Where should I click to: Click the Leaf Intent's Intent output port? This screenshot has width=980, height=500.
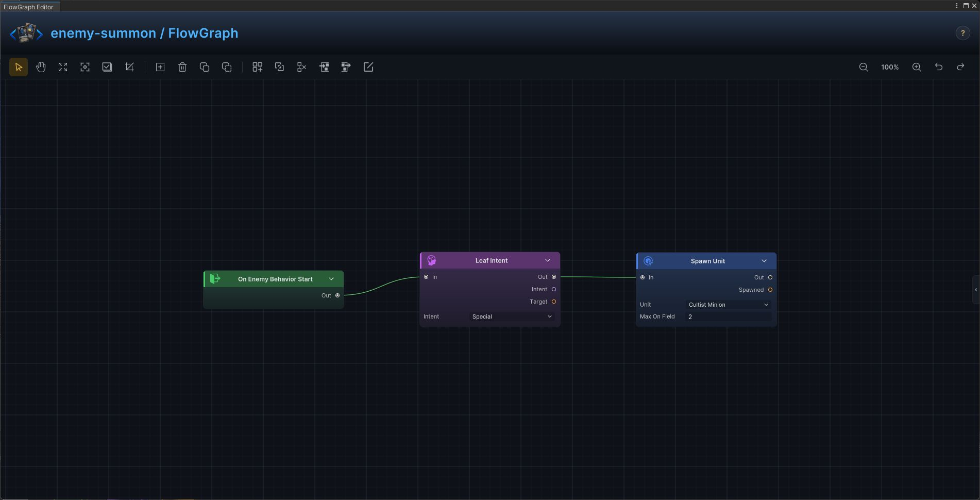coord(554,289)
